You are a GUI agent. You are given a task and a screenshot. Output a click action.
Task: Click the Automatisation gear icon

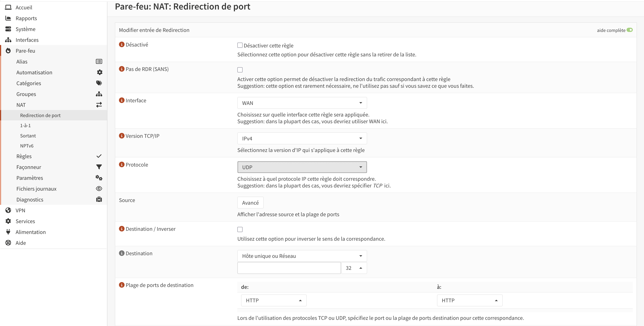pos(100,72)
